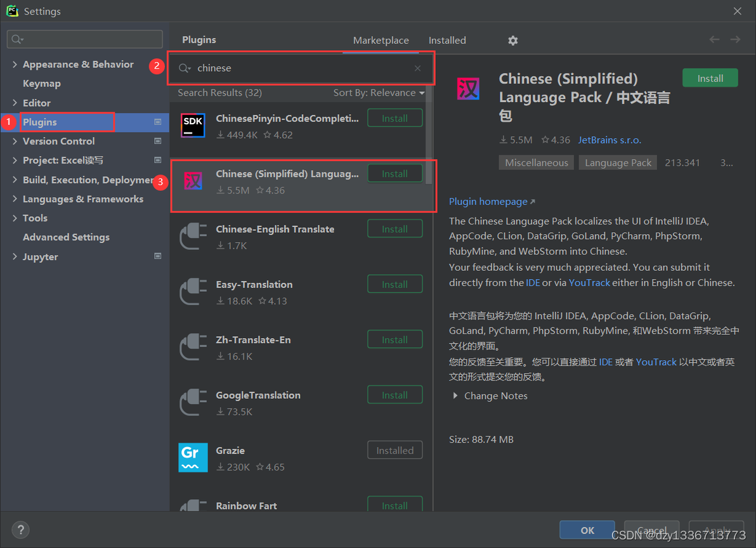Click the large Chinese pack detail icon

tap(467, 89)
